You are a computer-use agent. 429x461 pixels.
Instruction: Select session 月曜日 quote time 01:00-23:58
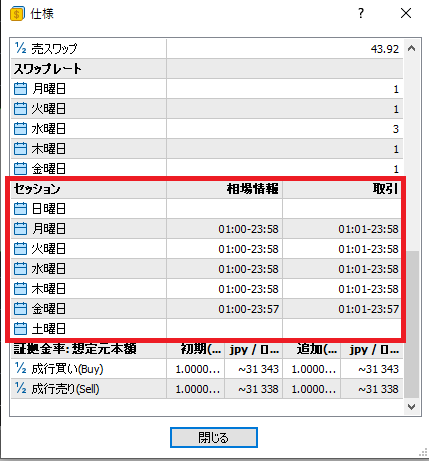tap(248, 229)
